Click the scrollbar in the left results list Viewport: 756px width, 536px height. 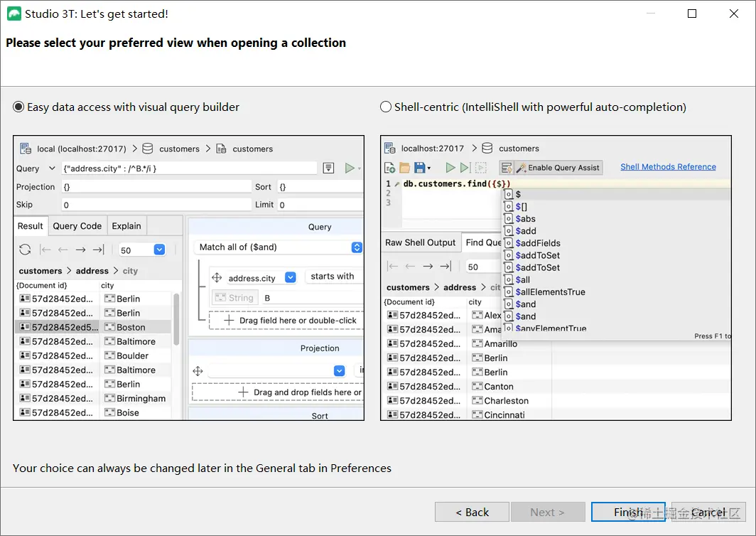(x=176, y=320)
